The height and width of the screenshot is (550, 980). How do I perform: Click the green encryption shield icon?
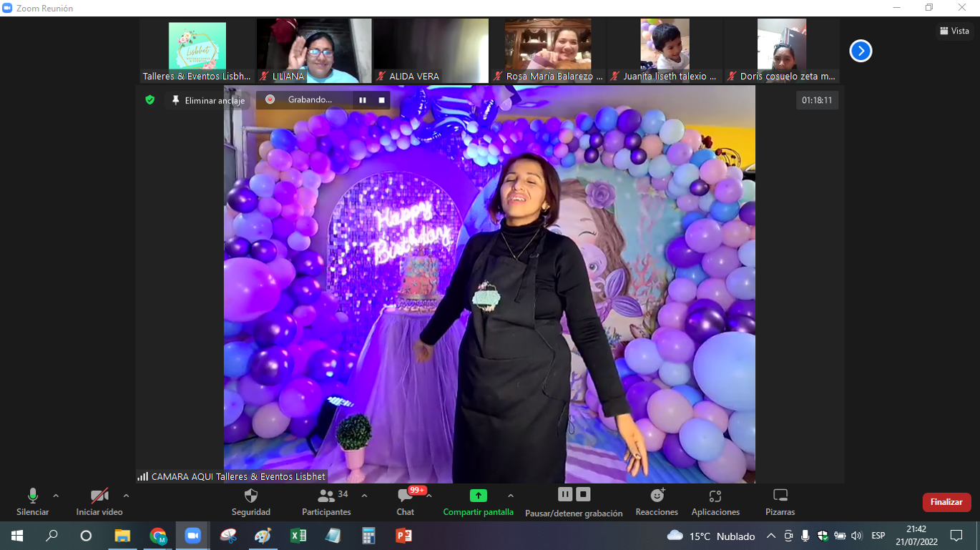click(x=150, y=100)
